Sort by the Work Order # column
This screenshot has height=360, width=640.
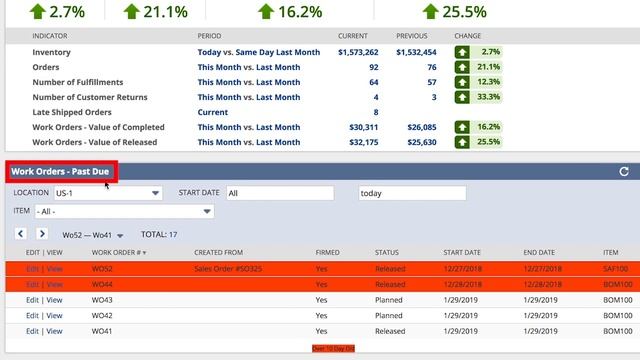119,253
